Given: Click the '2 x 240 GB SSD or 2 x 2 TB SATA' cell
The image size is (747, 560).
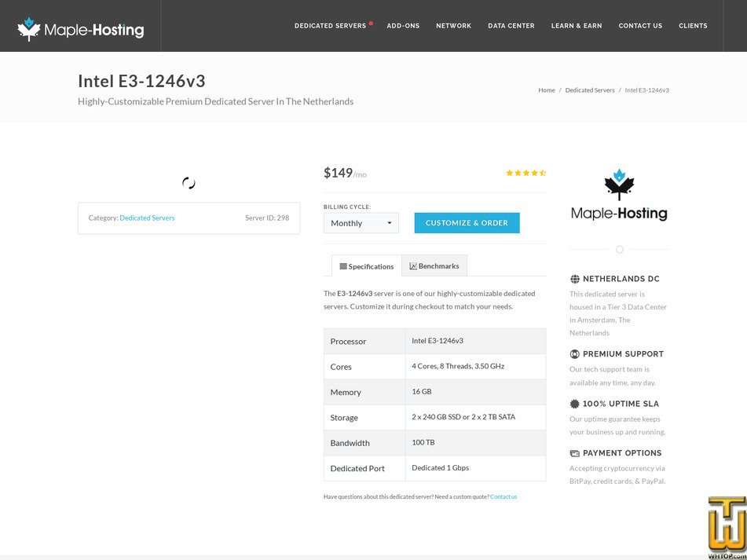Looking at the screenshot, I should pyautogui.click(x=475, y=417).
